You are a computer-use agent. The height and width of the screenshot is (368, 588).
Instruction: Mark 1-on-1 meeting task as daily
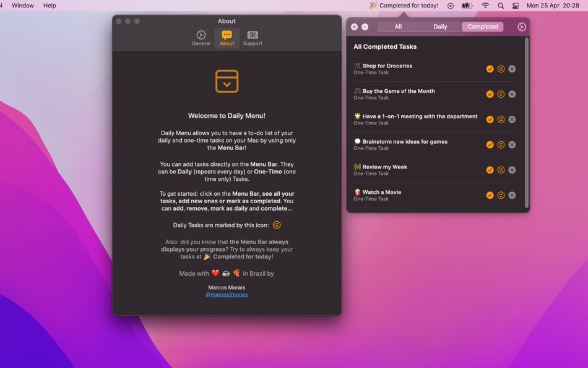[x=501, y=120]
